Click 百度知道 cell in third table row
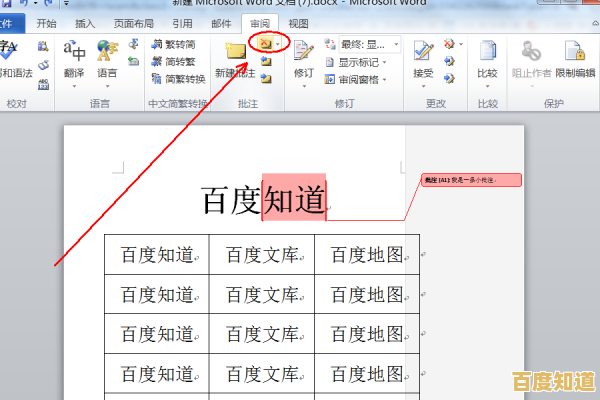The width and height of the screenshot is (600, 400). click(x=157, y=334)
